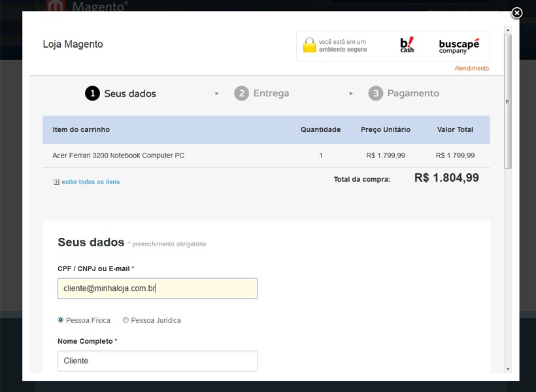This screenshot has height=392, width=536.
Task: Click the yellow padlock security icon
Action: pos(309,45)
